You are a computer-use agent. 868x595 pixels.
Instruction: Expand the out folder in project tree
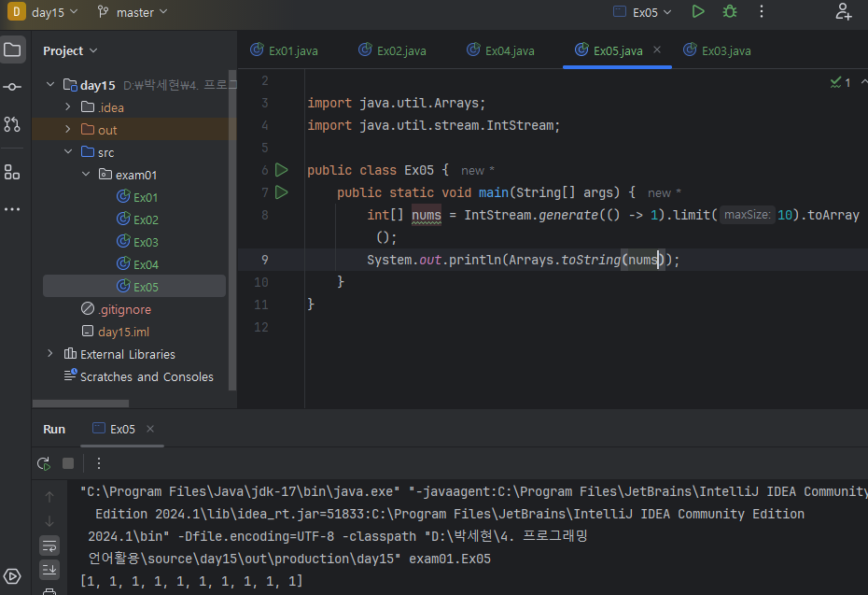coord(68,130)
